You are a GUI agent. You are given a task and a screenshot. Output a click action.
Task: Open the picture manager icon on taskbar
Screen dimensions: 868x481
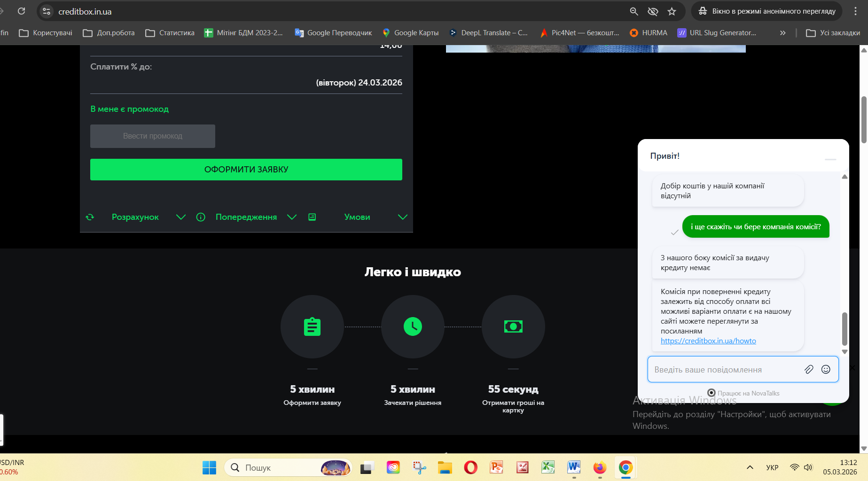pos(522,467)
